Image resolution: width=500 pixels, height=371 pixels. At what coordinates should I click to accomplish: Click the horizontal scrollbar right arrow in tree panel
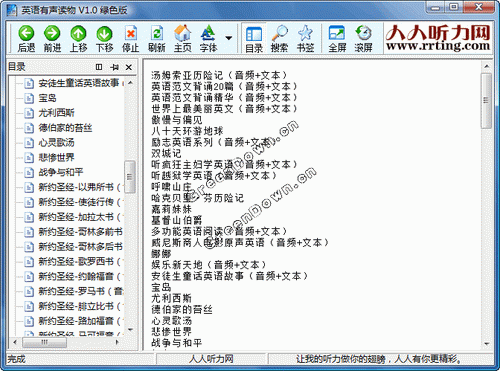click(117, 342)
